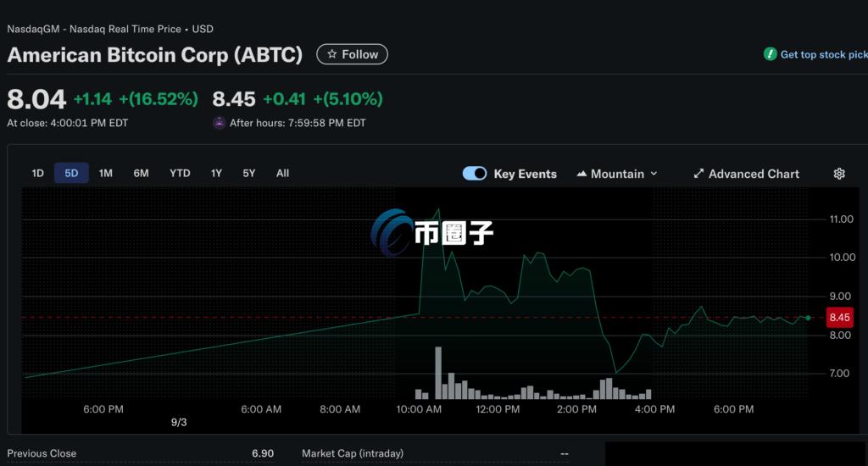Show the YTD chart range
Image resolution: width=868 pixels, height=466 pixels.
180,174
